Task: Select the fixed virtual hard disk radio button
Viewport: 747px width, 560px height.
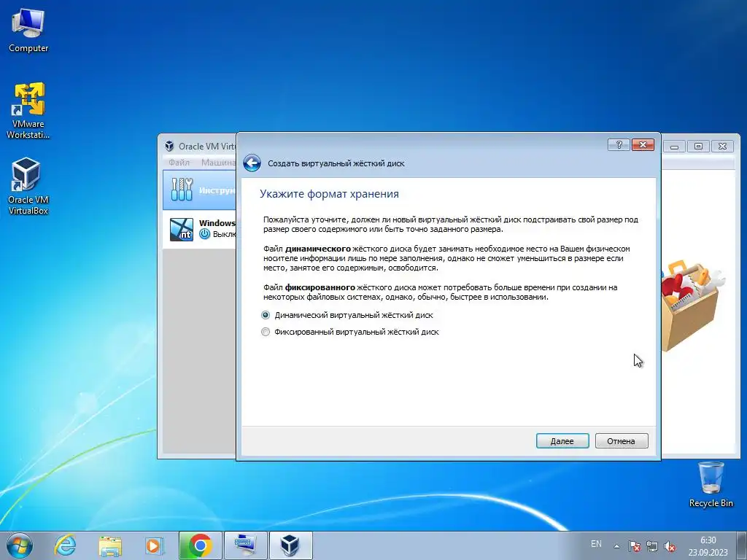Action: (x=266, y=332)
